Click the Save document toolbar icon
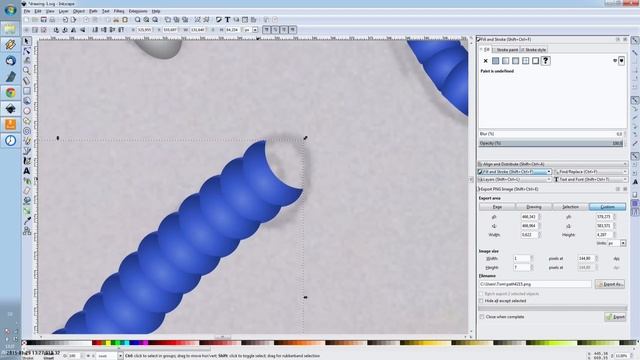Screen dimensions: 640x360 (x=44, y=20)
